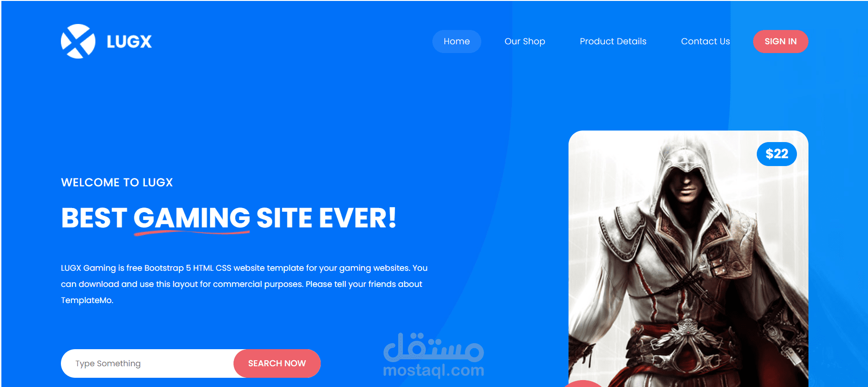
Task: Click the SIGN IN button
Action: coord(780,42)
